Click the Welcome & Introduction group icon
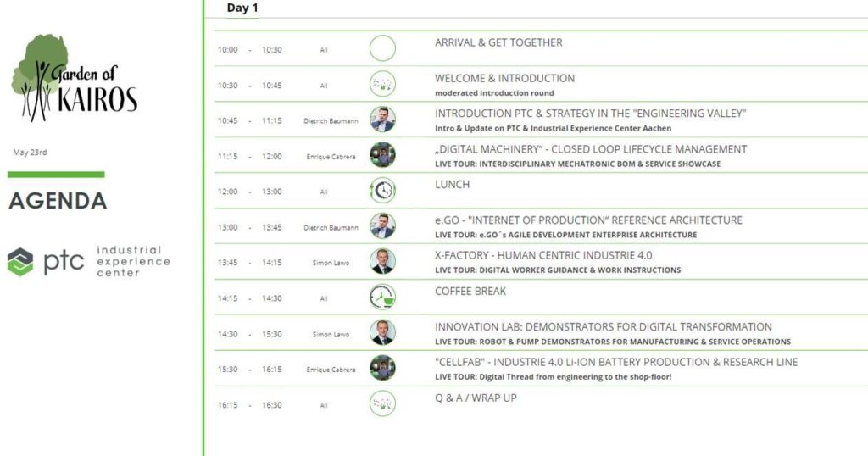 pyautogui.click(x=382, y=84)
